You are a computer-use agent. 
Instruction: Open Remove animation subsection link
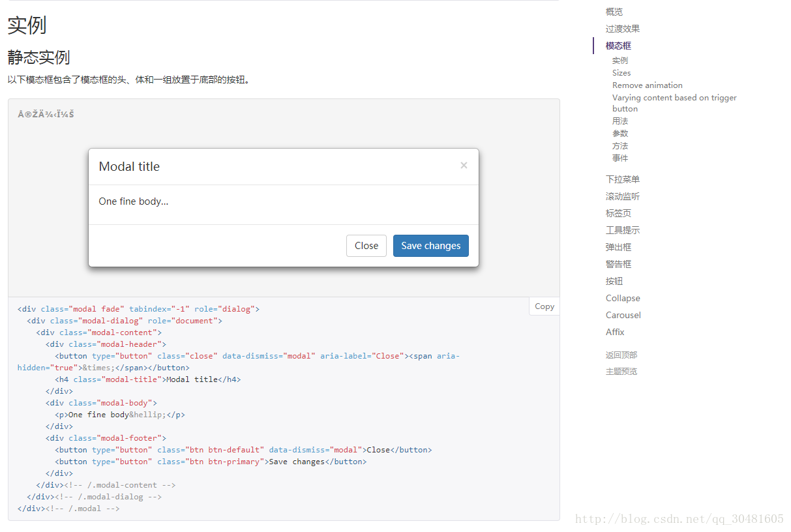click(x=647, y=85)
